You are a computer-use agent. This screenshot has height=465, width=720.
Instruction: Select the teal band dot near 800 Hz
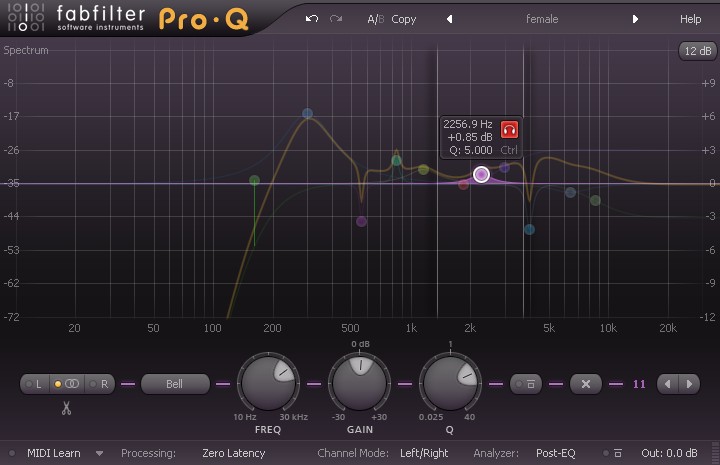(x=396, y=161)
